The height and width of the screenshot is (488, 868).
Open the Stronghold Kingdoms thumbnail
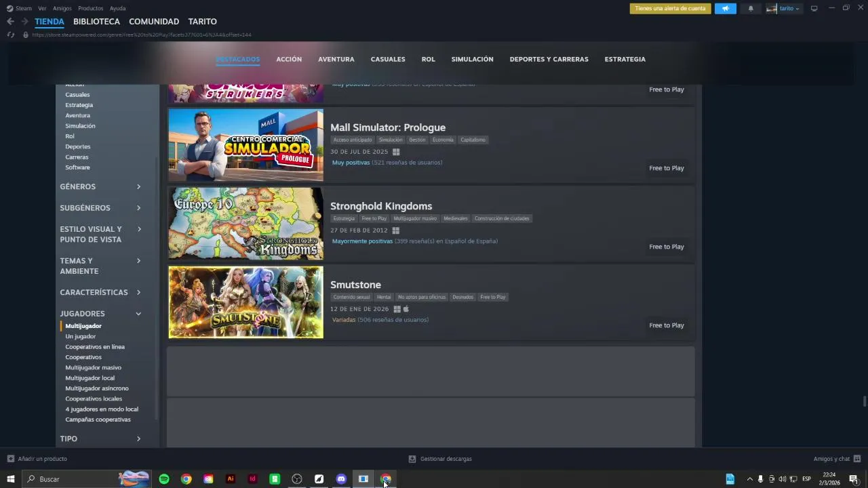(x=246, y=224)
